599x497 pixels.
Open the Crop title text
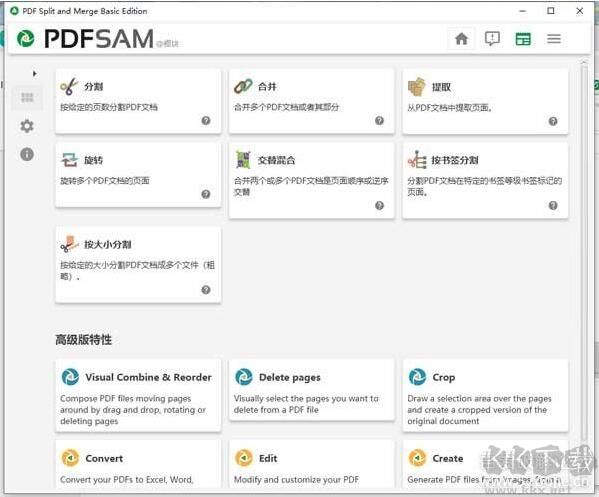tap(444, 377)
